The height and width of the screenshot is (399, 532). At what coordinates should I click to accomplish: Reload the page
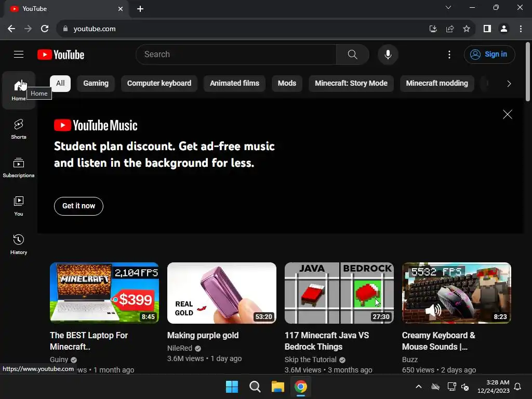point(45,29)
